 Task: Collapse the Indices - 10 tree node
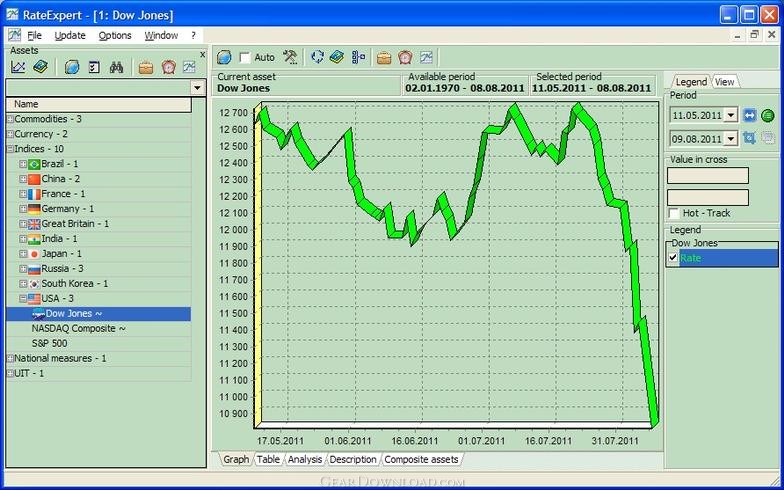pyautogui.click(x=10, y=149)
